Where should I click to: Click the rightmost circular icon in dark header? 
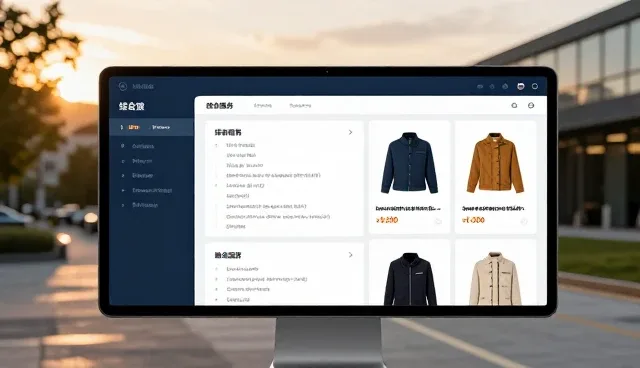pyautogui.click(x=535, y=86)
